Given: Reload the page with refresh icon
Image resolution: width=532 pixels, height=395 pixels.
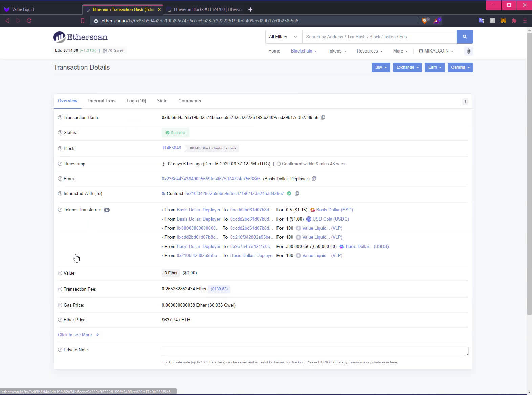Looking at the screenshot, I should point(29,21).
